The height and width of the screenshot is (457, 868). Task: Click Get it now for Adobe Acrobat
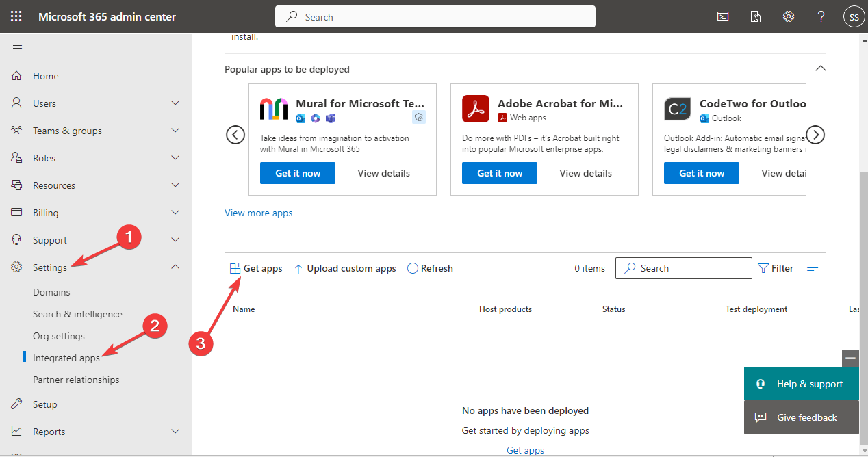(x=499, y=172)
